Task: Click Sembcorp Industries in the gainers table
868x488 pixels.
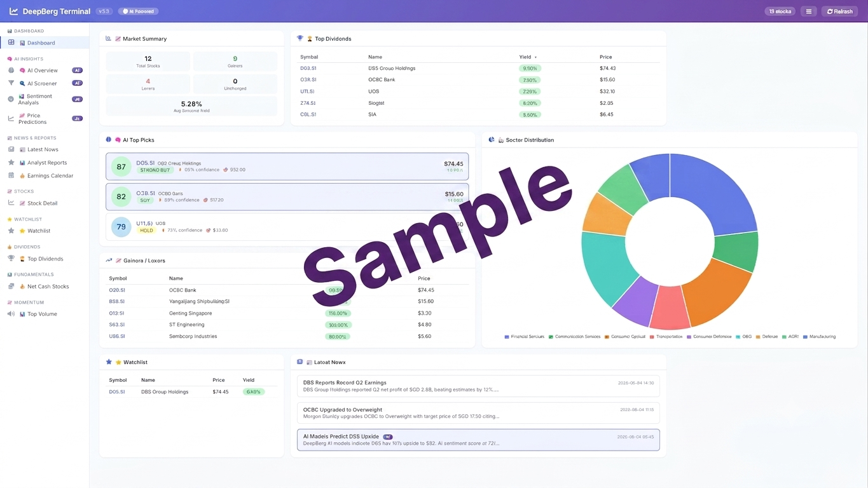Action: click(x=287, y=336)
